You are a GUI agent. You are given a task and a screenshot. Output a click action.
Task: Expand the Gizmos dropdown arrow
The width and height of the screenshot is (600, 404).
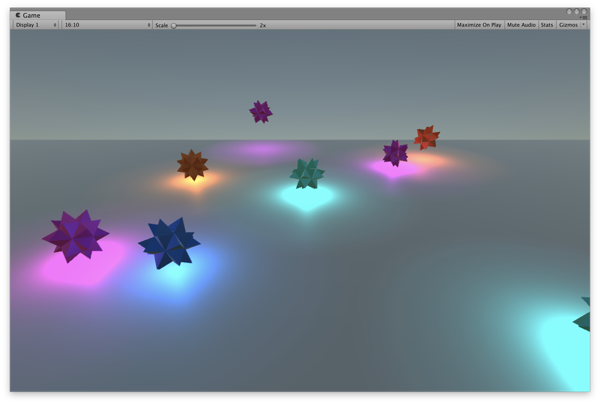click(x=583, y=25)
